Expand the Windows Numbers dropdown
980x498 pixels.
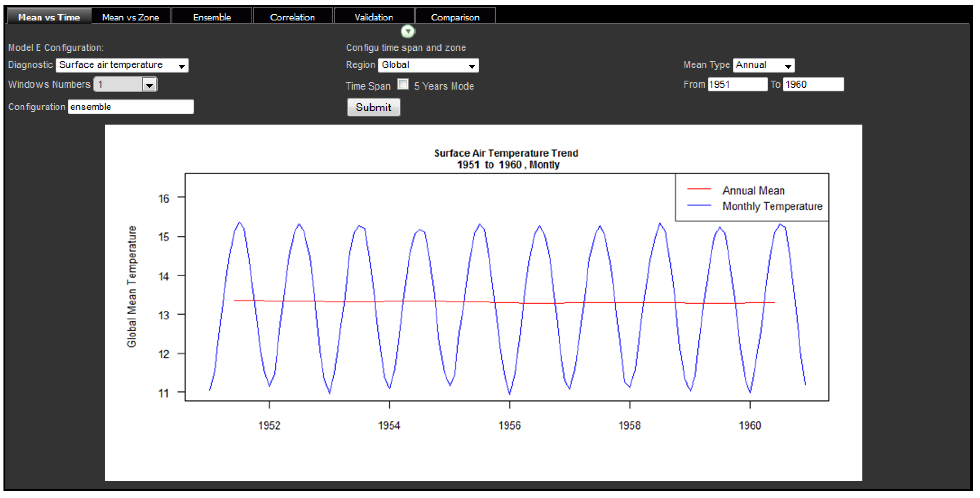click(x=149, y=84)
